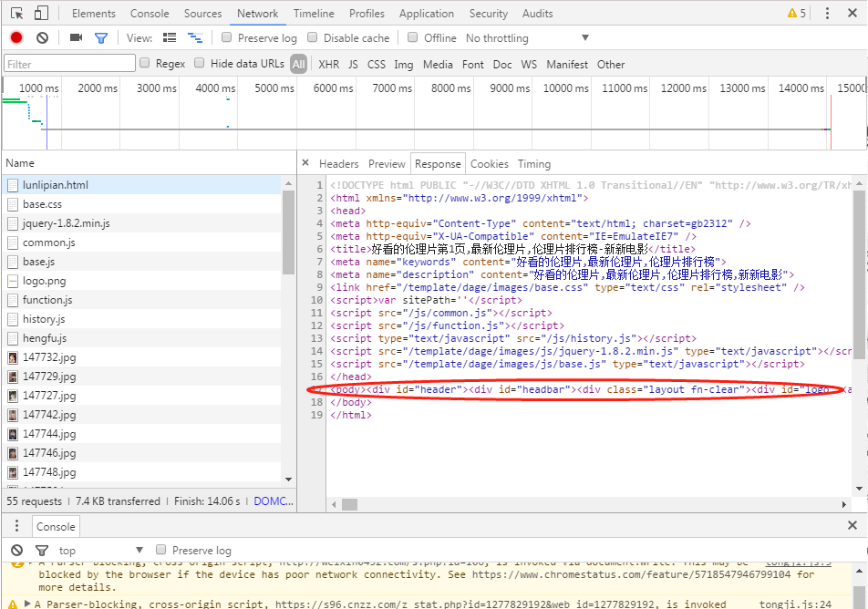Open the Timeline tab
This screenshot has width=868, height=609.
[314, 14]
